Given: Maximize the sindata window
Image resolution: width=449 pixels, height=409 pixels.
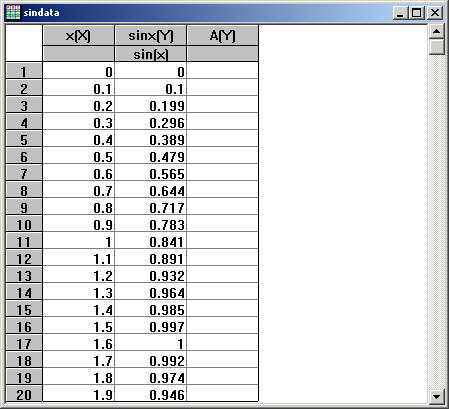Looking at the screenshot, I should [x=417, y=13].
